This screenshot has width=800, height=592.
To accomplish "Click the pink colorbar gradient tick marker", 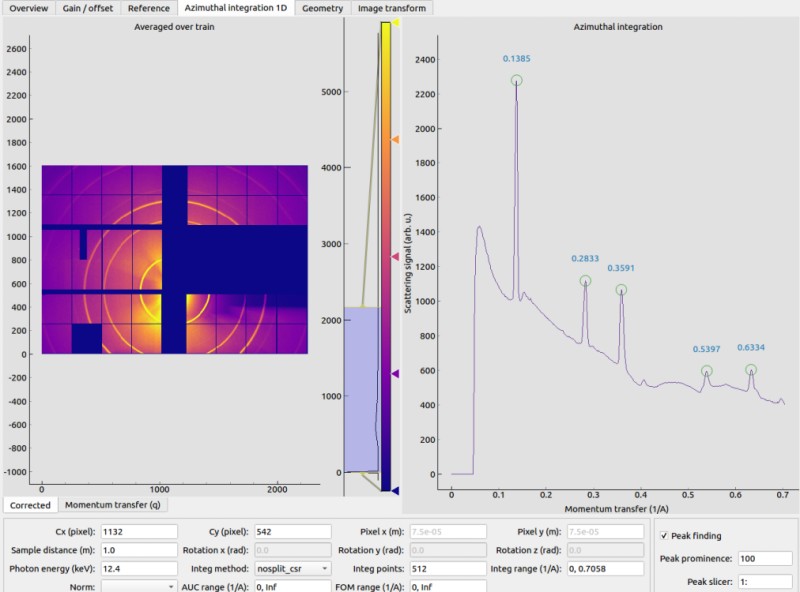I will tap(395, 257).
